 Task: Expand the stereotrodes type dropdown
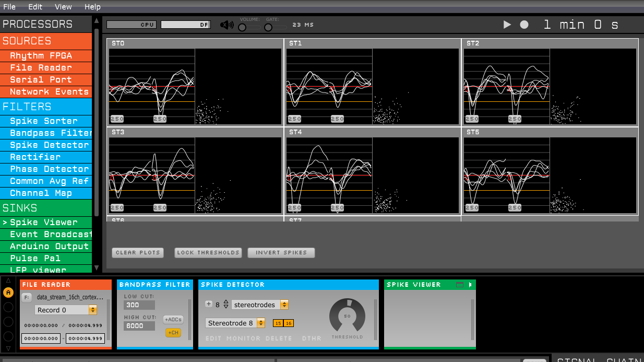point(260,305)
